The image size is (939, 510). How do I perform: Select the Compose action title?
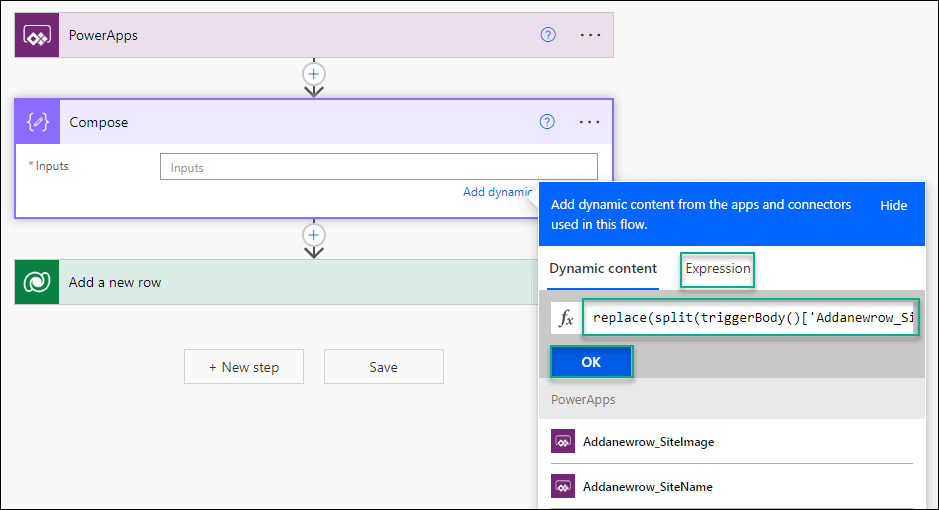point(99,122)
